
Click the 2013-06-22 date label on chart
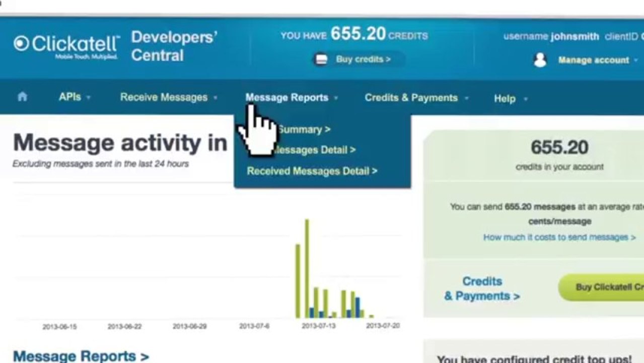pos(124,327)
